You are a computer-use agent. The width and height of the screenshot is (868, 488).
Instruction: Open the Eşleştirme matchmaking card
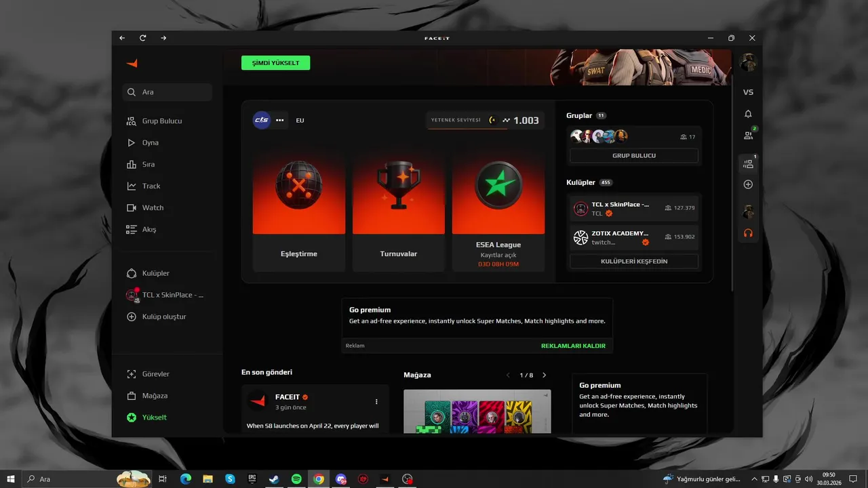(x=299, y=210)
